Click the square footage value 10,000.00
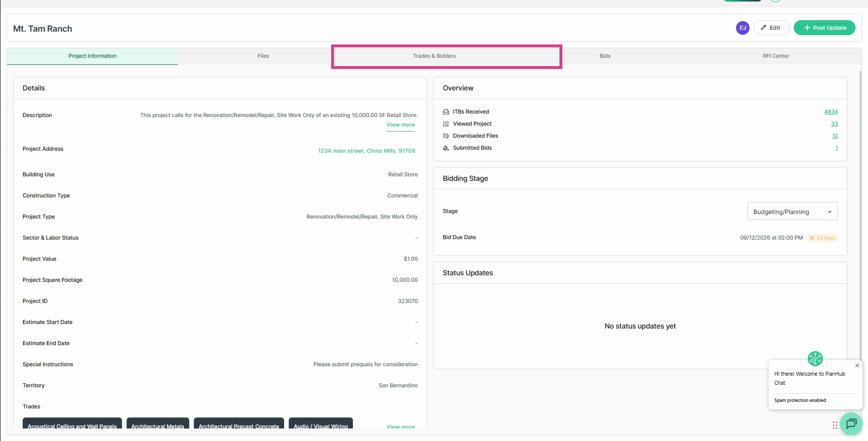Viewport: 868px width, 441px height. click(405, 280)
